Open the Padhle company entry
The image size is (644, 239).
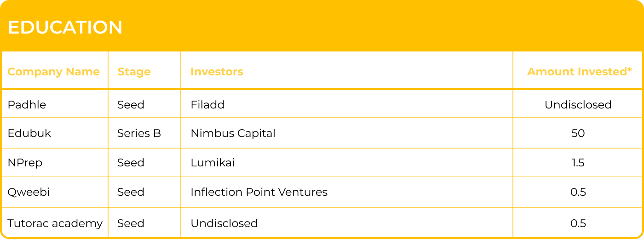click(x=27, y=105)
